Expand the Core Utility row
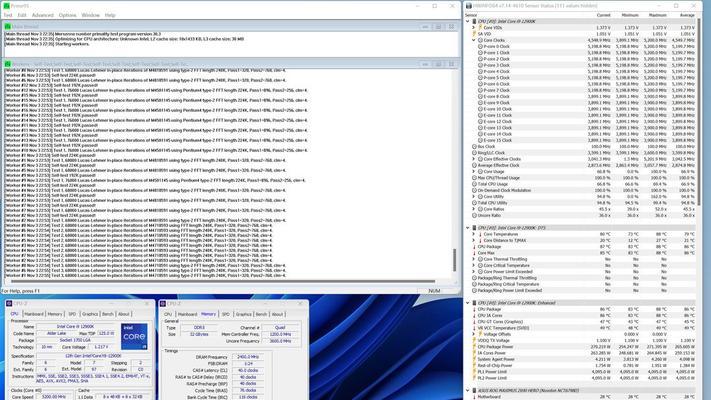Viewport: 711px width, 400px height. click(x=474, y=196)
